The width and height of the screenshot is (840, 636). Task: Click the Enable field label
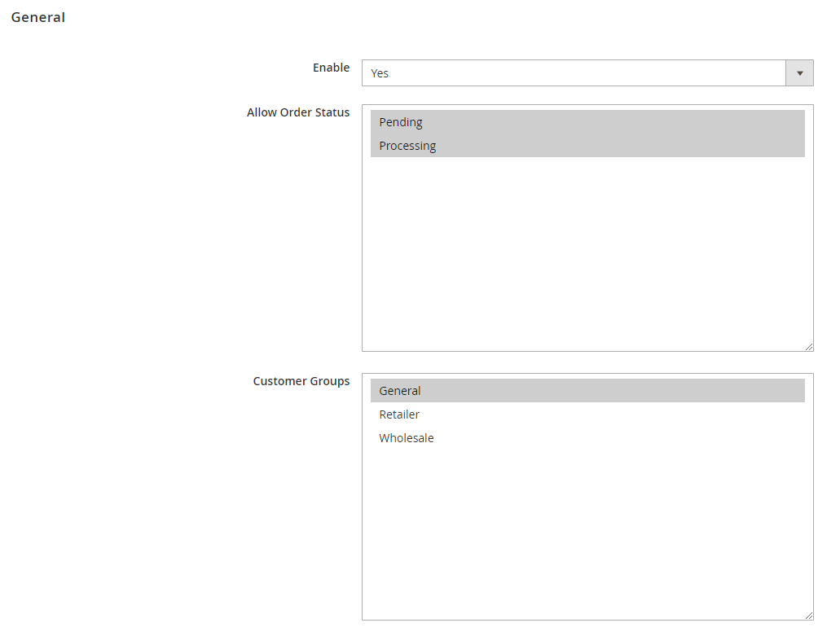[x=331, y=68]
